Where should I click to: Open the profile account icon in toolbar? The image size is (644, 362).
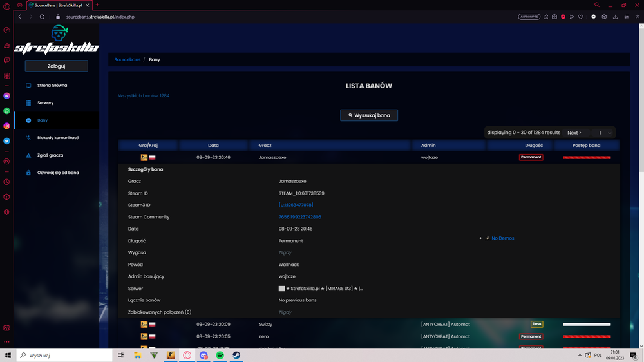pos(638,17)
